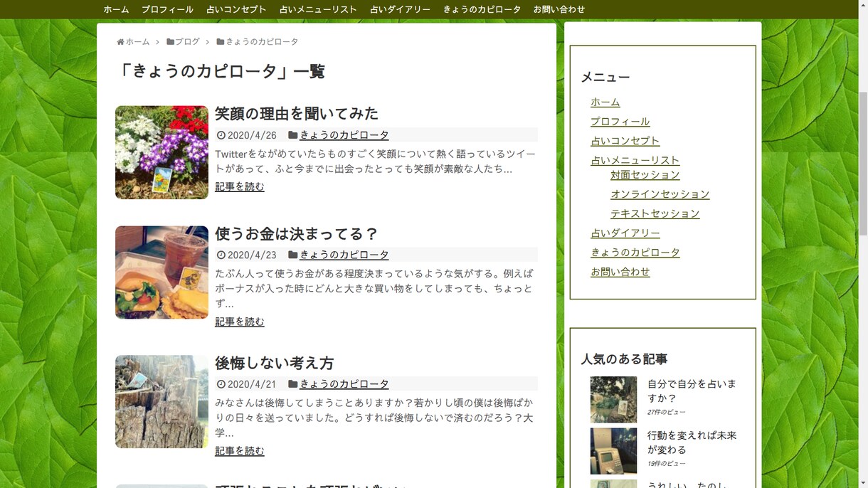Screen dimensions: 868x488
Task: Click お問い合わせ in sidebar メニュー
Action: [x=620, y=272]
